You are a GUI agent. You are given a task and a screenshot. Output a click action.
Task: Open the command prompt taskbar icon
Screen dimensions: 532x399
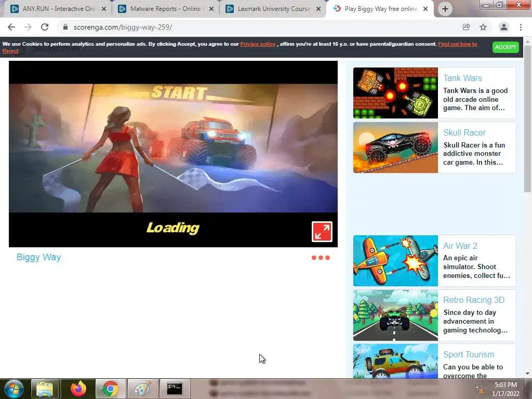tap(175, 389)
